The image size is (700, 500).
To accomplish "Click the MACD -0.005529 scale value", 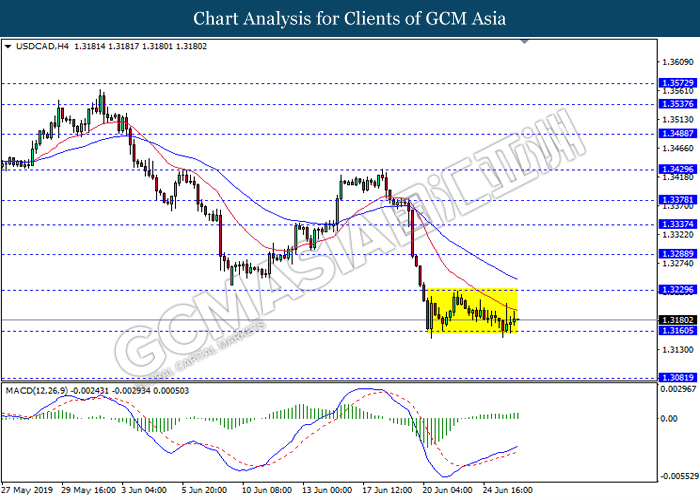I will pos(679,476).
